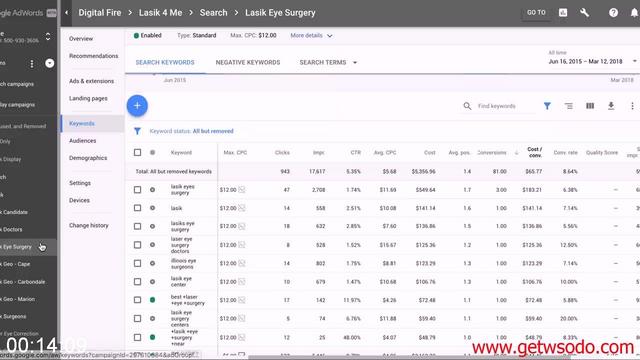Image resolution: width=640 pixels, height=360 pixels.
Task: Open Settings in side menu
Action: point(80,183)
